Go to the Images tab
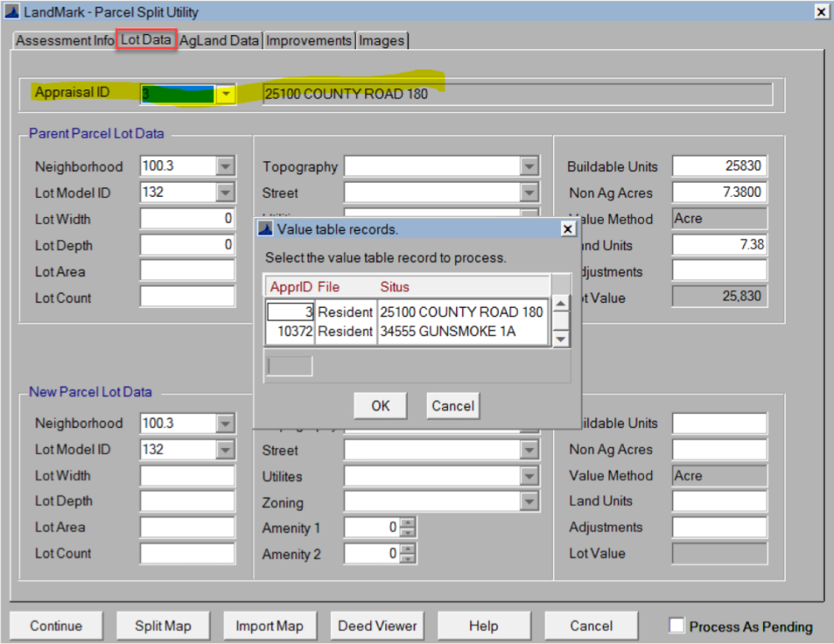 coord(381,40)
